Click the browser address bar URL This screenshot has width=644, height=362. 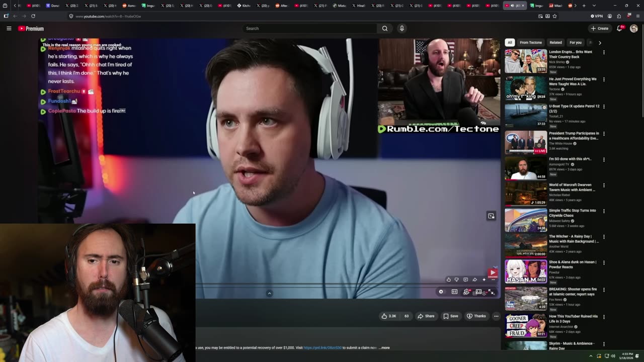coord(108,16)
